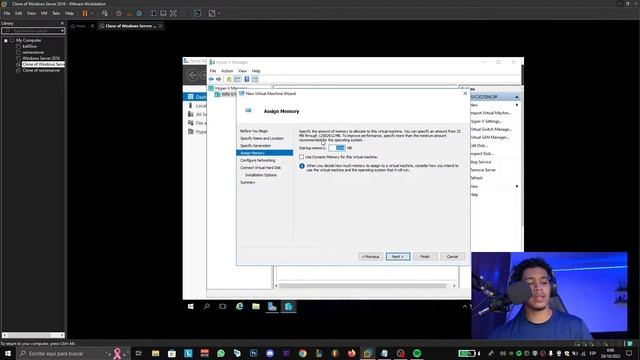Click Hyper-V Manager back arrow icon
The image size is (640, 360).
click(211, 79)
